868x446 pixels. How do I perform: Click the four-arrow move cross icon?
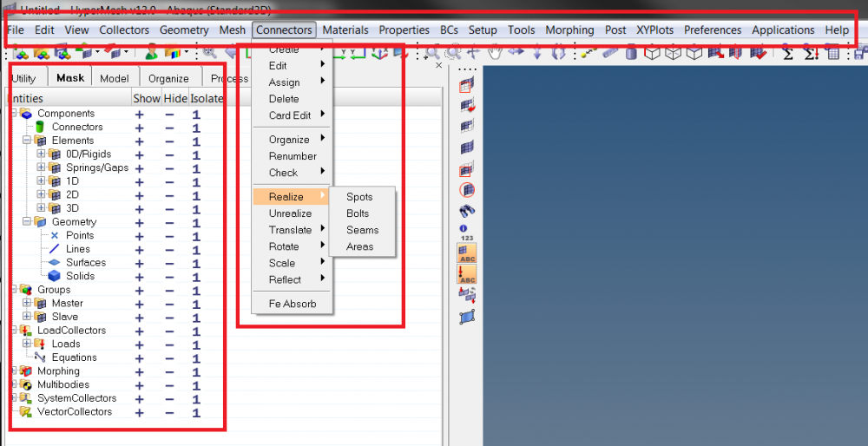click(474, 53)
